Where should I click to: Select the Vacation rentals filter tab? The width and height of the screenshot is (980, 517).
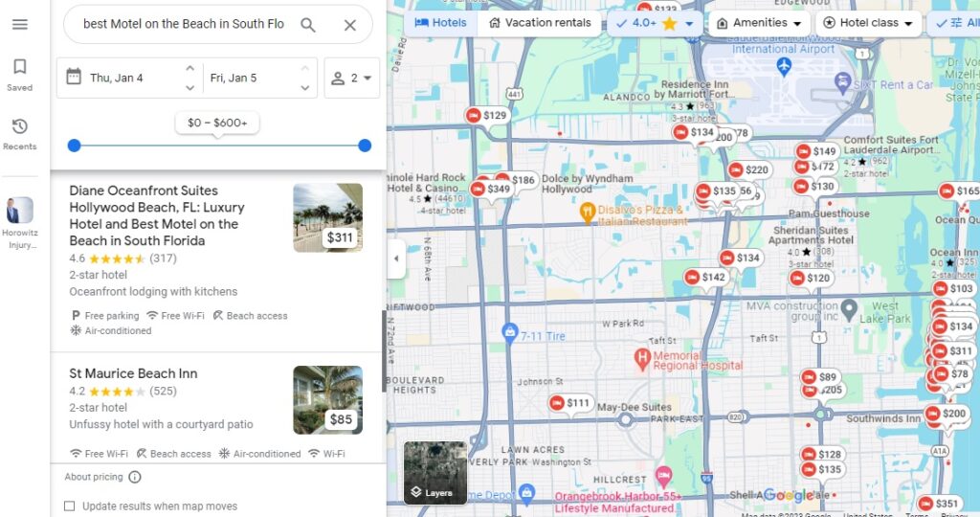pos(539,23)
